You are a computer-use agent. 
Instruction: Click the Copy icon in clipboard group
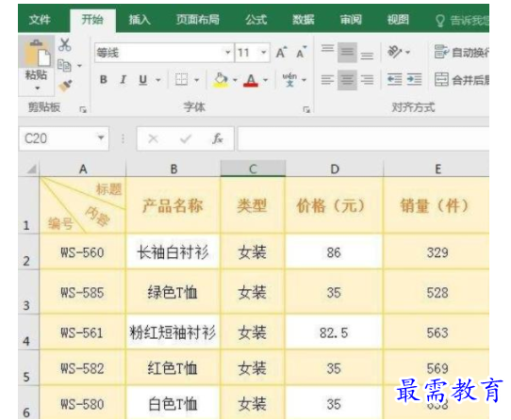click(64, 65)
